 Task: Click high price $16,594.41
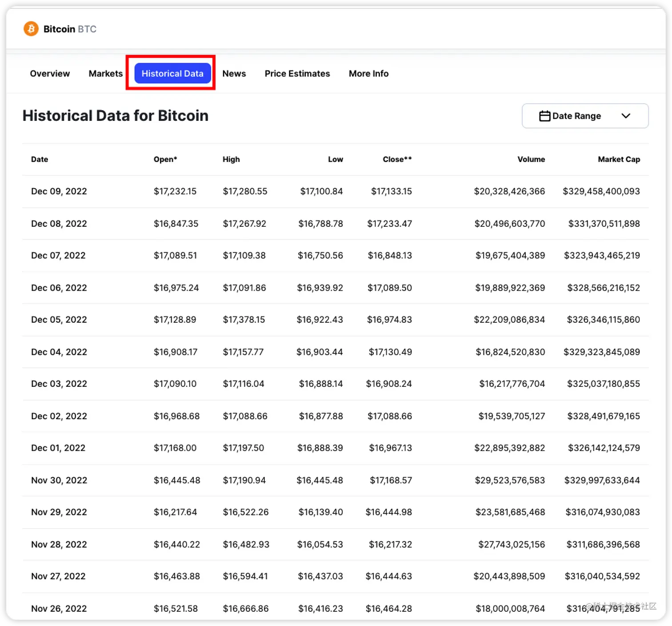click(245, 576)
